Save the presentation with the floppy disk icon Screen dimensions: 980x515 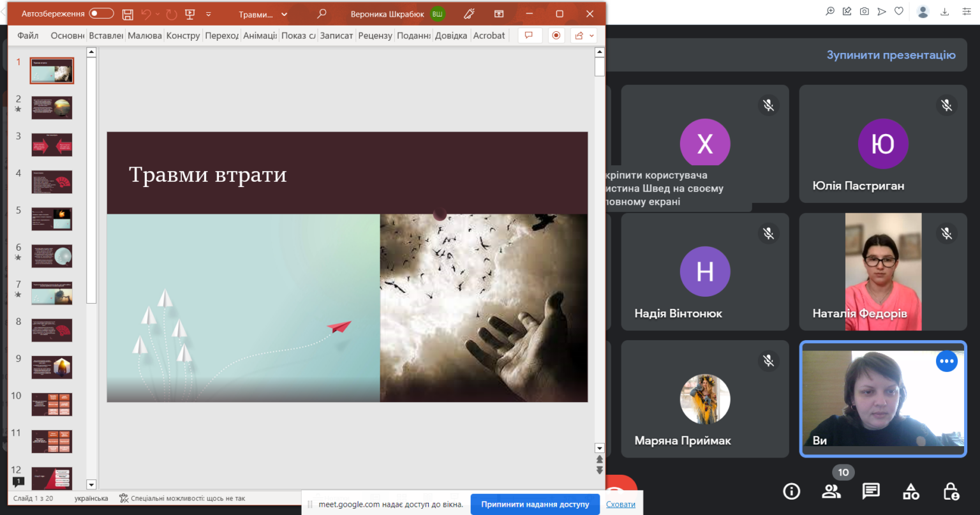(x=128, y=14)
